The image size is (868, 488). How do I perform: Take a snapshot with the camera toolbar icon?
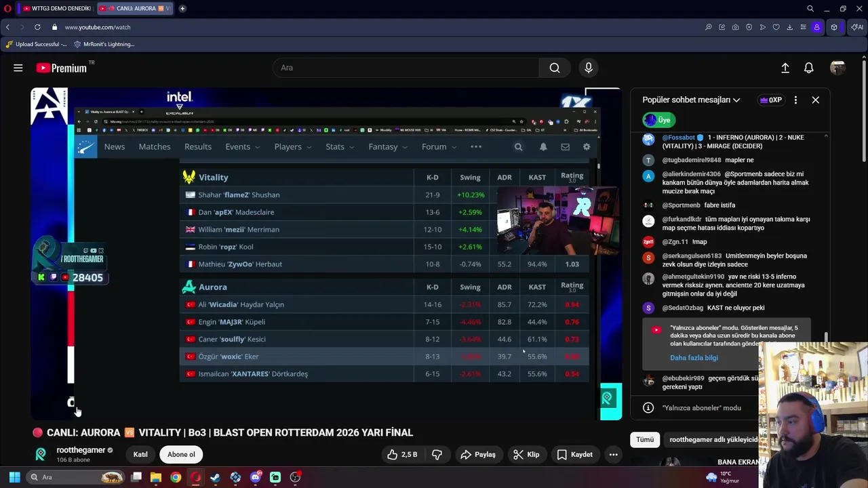(x=736, y=27)
